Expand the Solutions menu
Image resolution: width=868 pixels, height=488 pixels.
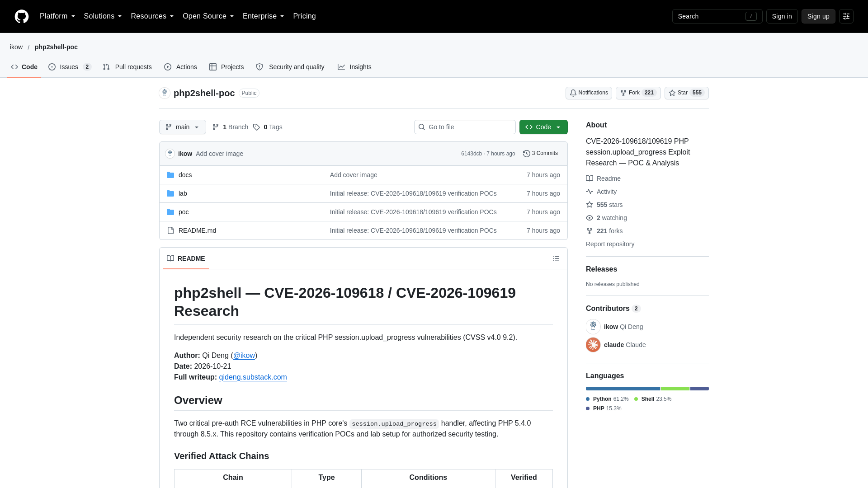click(103, 16)
